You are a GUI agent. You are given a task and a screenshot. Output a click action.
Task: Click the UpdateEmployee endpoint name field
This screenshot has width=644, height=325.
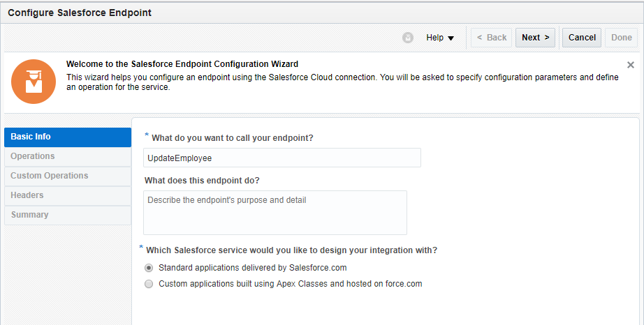[281, 158]
